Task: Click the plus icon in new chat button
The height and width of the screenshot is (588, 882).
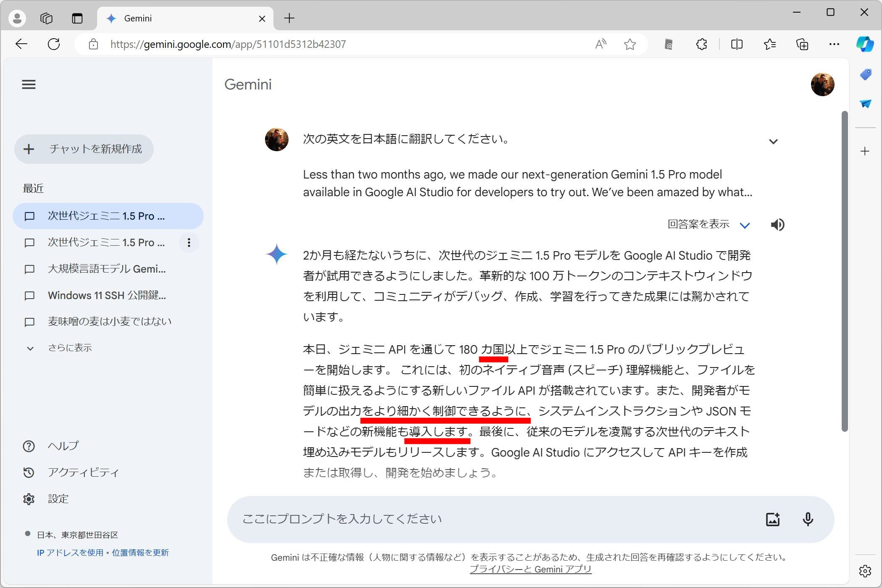Action: pyautogui.click(x=29, y=149)
